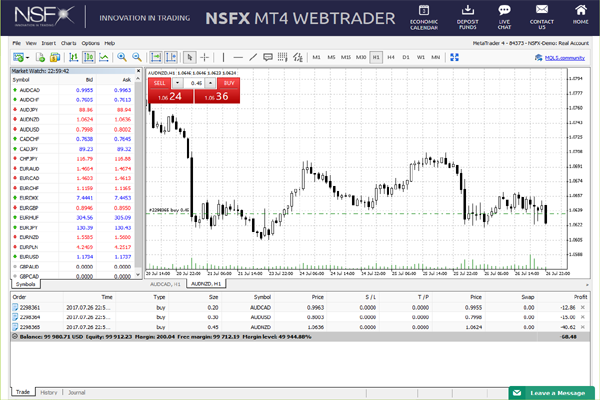The width and height of the screenshot is (600, 400).
Task: Open the Options menu
Action: pyautogui.click(x=90, y=43)
